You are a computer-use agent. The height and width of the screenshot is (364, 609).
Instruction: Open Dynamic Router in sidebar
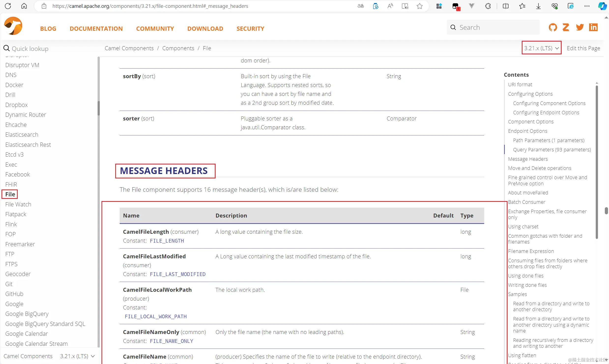26,115
